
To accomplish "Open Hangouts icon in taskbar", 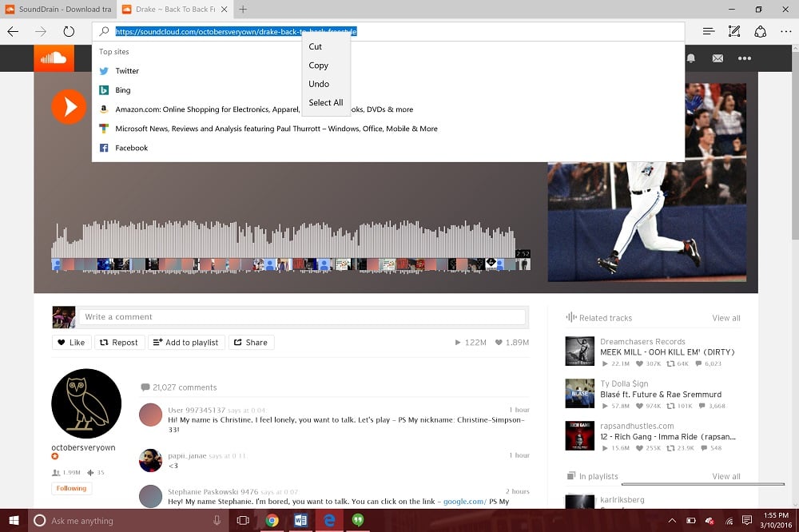I will tap(358, 520).
